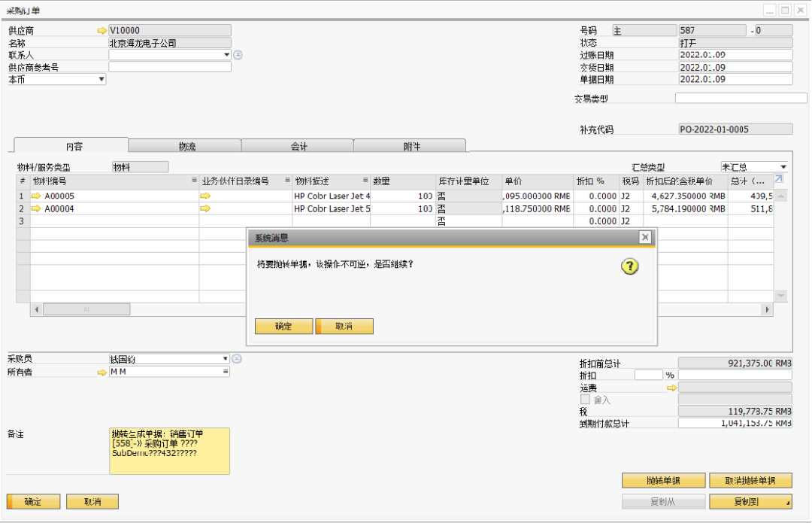Open item A00004 via its link arrow

point(35,208)
